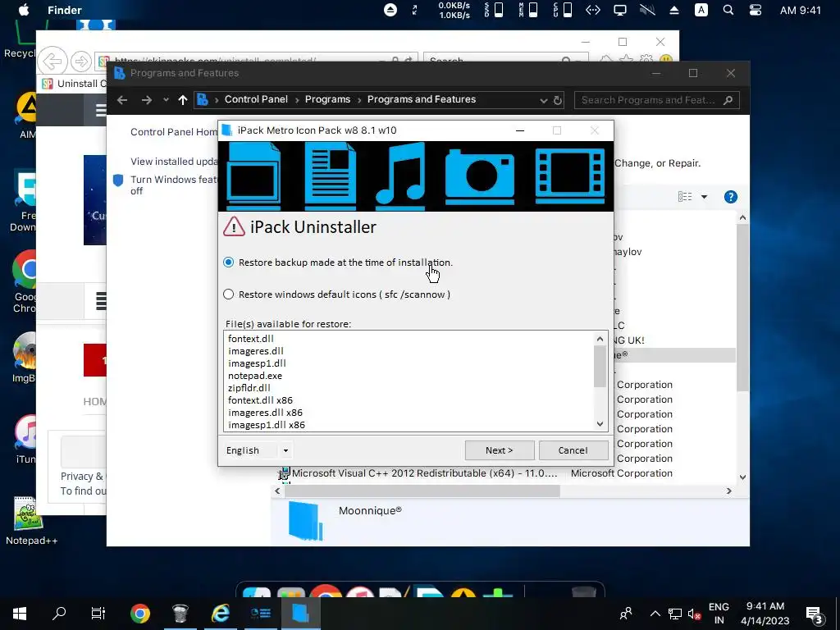Click the MEM usage indicator in the top bar
Screen dimensions: 840x630
[528, 10]
